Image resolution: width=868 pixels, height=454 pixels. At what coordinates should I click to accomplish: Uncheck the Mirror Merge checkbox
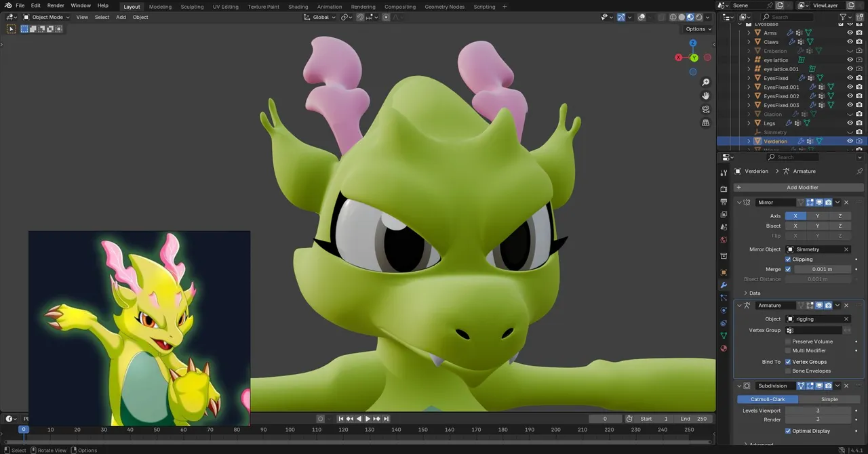788,269
